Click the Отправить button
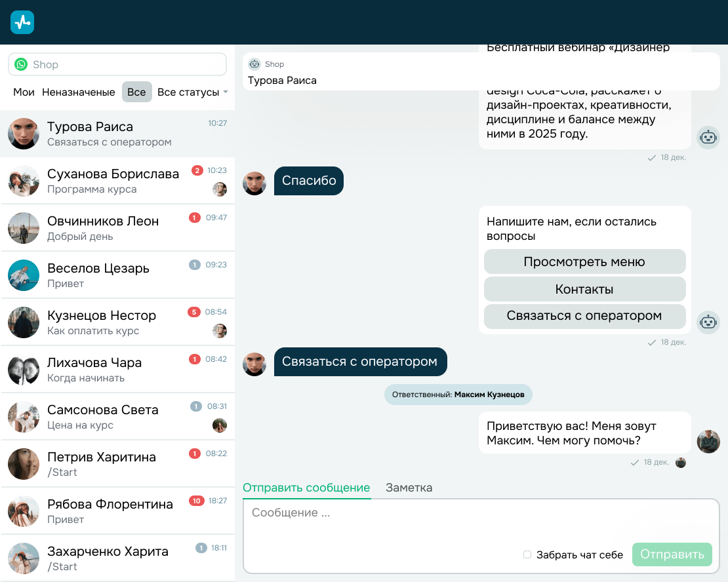 [x=672, y=554]
